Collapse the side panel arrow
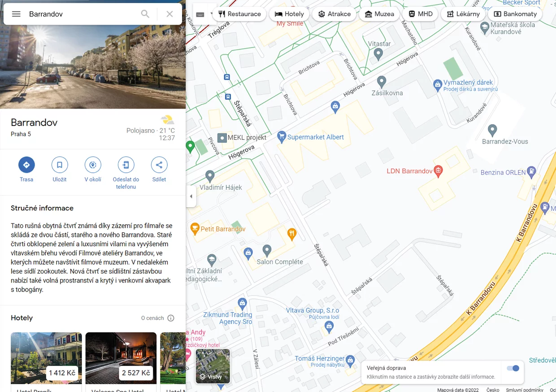Viewport: 556px width, 392px height. click(191, 196)
